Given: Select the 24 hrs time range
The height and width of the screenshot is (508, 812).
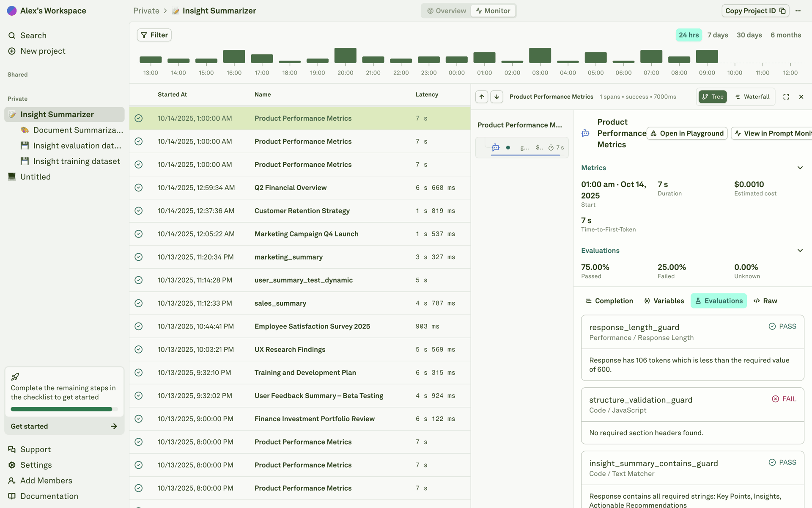Looking at the screenshot, I should (689, 35).
